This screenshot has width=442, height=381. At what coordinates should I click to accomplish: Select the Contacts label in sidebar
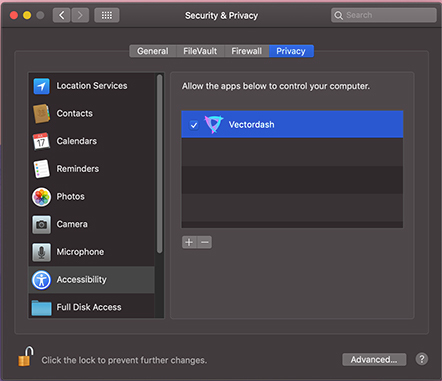(x=75, y=114)
